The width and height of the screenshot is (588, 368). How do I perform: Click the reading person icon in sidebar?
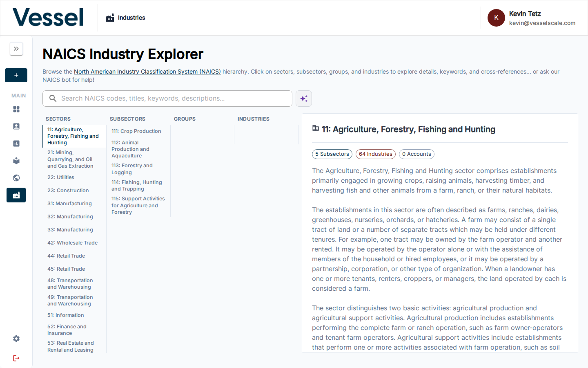(16, 161)
